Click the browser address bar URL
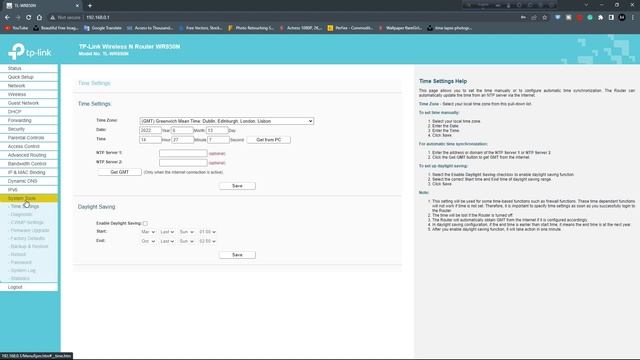Screen dimensions: 640x360 [98, 18]
